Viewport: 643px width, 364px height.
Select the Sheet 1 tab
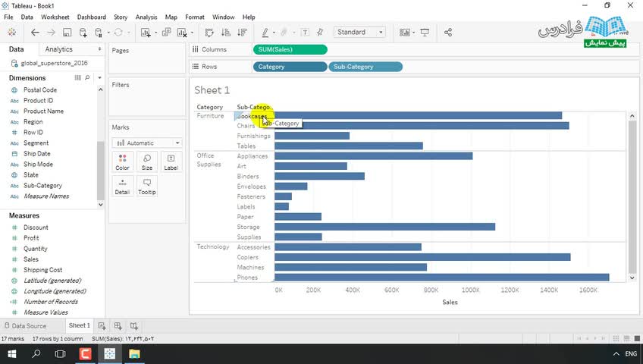pyautogui.click(x=79, y=325)
